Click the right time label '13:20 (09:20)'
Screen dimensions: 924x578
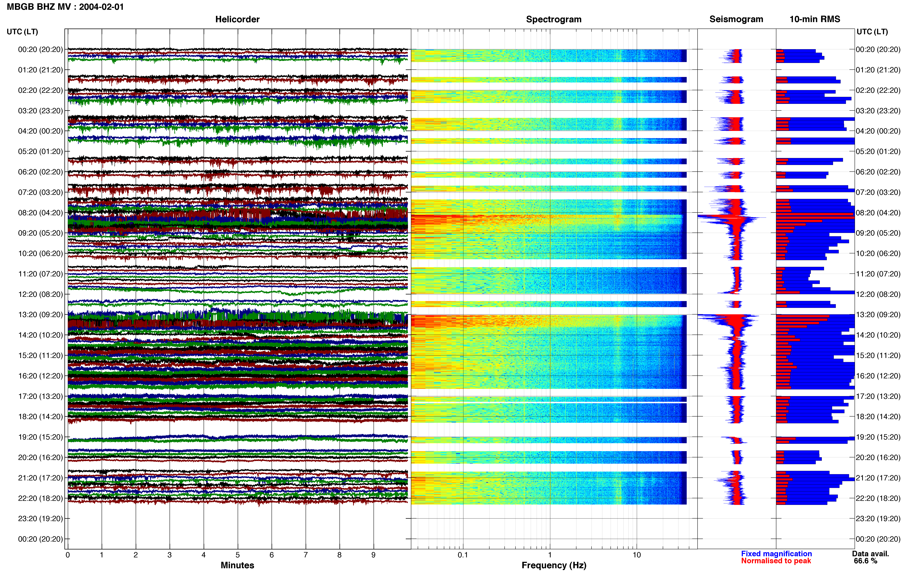coord(878,315)
